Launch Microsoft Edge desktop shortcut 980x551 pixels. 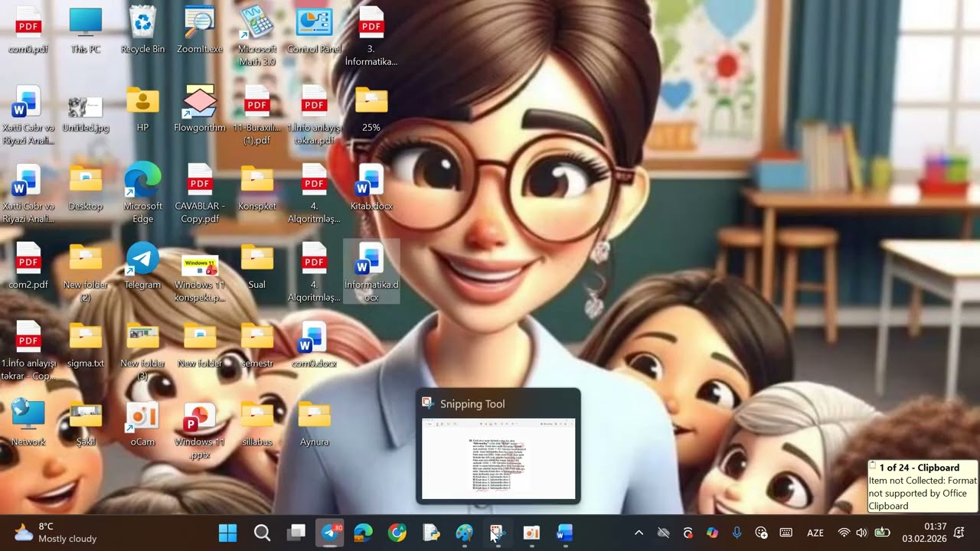click(x=142, y=193)
